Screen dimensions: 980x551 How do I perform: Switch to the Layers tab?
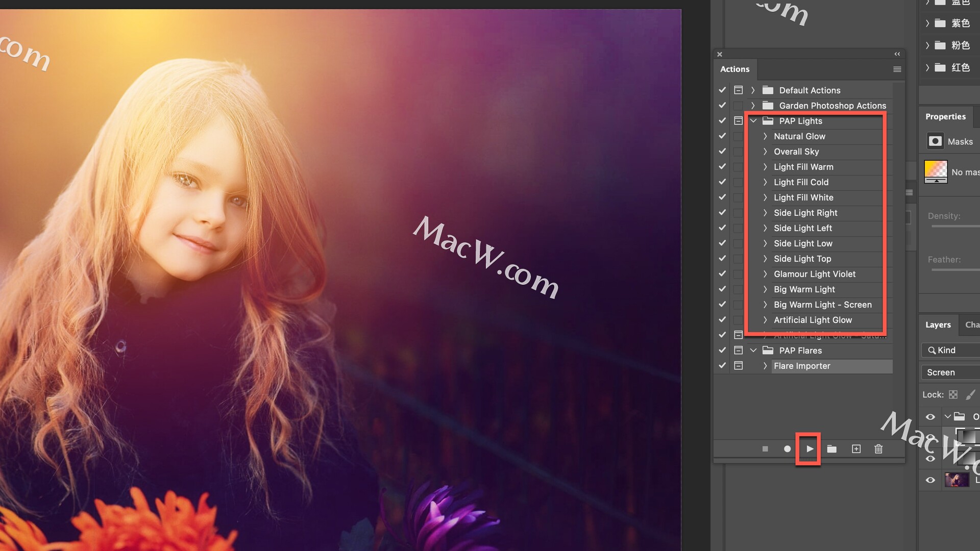tap(938, 325)
